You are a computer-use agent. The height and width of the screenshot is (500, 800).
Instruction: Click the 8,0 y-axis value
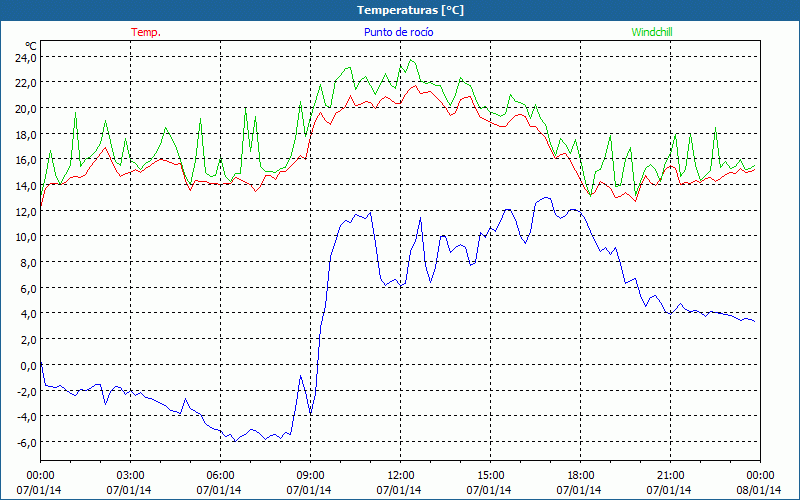[29, 263]
